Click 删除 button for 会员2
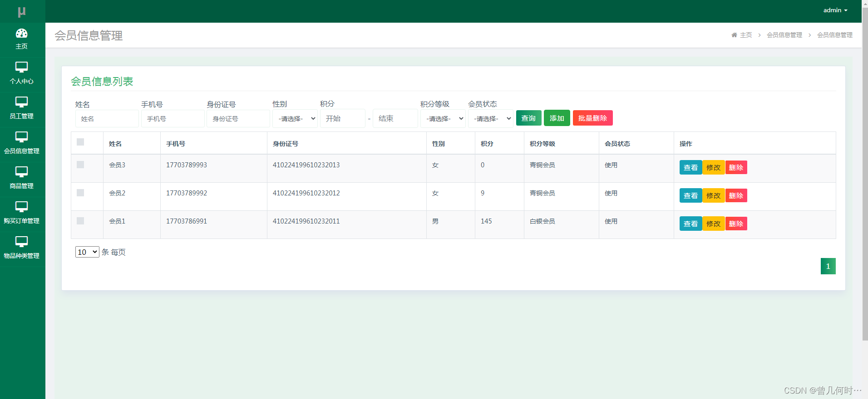The image size is (868, 399). pos(736,195)
